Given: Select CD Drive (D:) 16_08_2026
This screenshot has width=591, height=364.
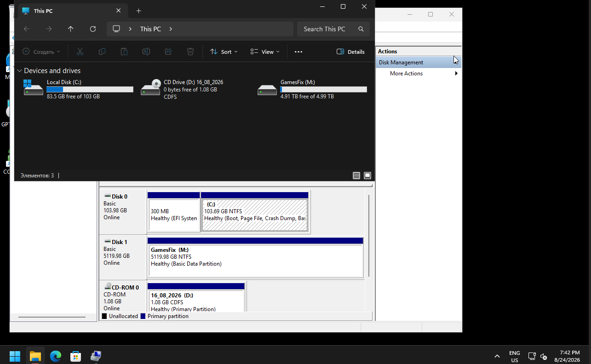Looking at the screenshot, I should [182, 90].
